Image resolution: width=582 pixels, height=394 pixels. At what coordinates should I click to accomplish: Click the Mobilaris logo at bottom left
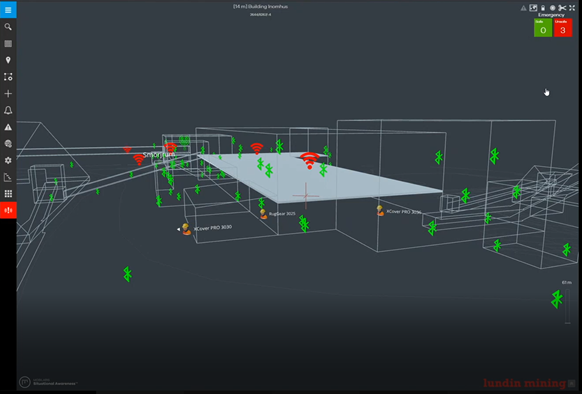24,381
